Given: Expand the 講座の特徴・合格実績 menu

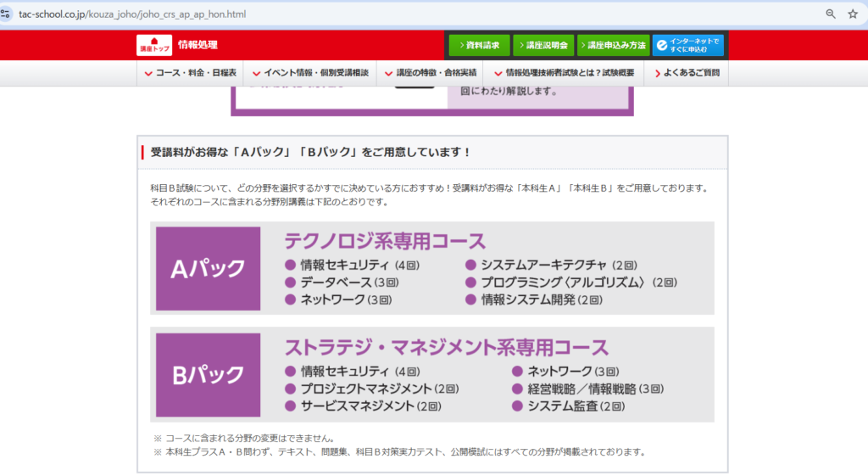Looking at the screenshot, I should click(x=431, y=73).
